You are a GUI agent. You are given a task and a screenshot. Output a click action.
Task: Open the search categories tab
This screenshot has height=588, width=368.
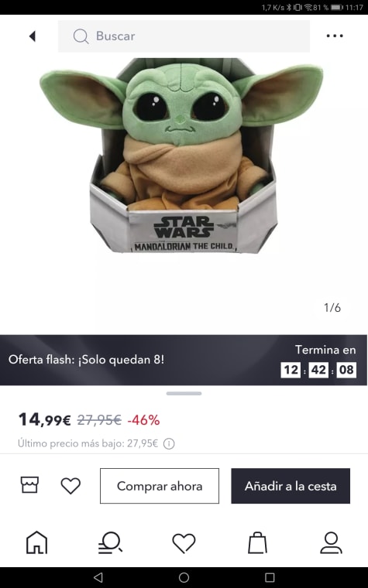point(110,542)
